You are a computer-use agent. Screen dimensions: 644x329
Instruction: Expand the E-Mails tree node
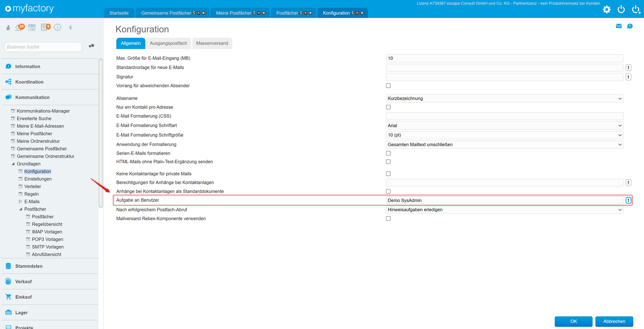(x=21, y=202)
